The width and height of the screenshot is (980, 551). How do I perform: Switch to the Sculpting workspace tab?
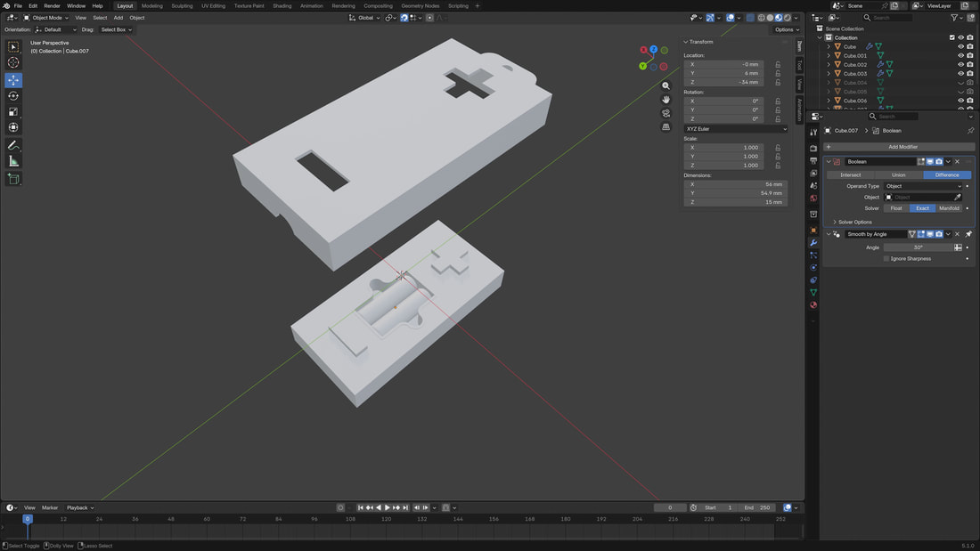point(182,5)
